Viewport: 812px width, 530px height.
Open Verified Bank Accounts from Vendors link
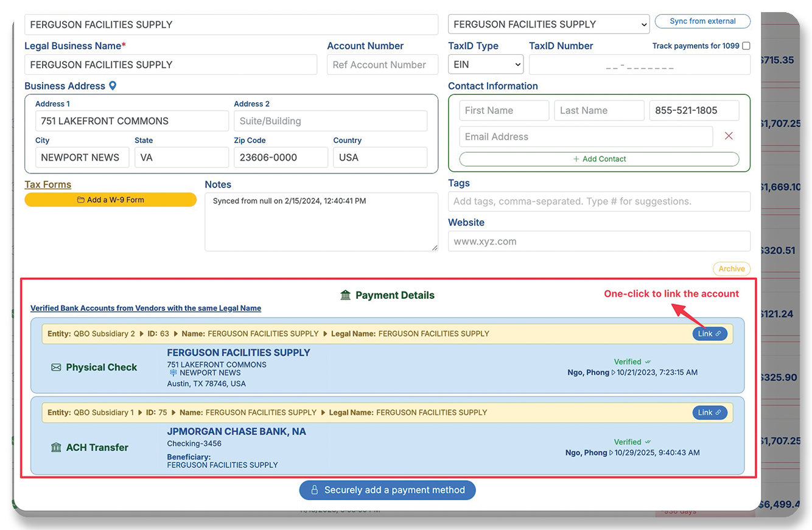[x=146, y=309]
